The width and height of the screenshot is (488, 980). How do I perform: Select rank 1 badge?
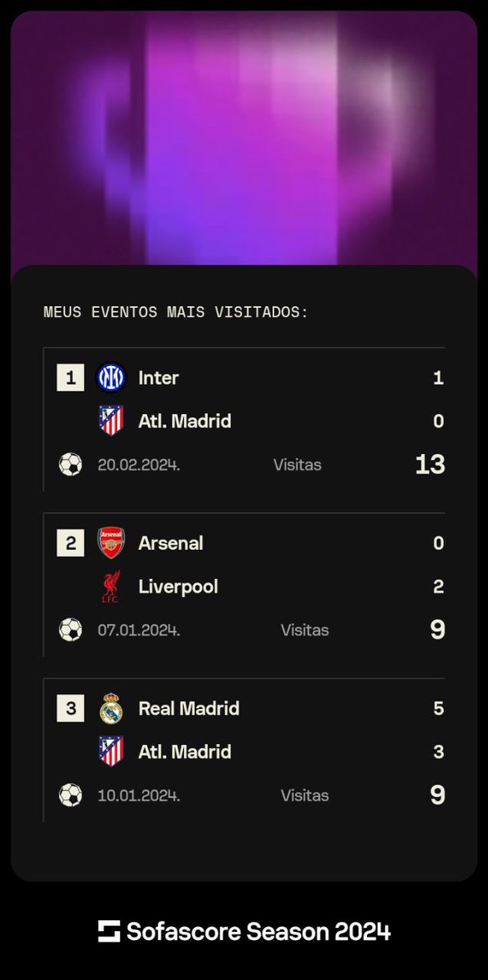pos(70,377)
